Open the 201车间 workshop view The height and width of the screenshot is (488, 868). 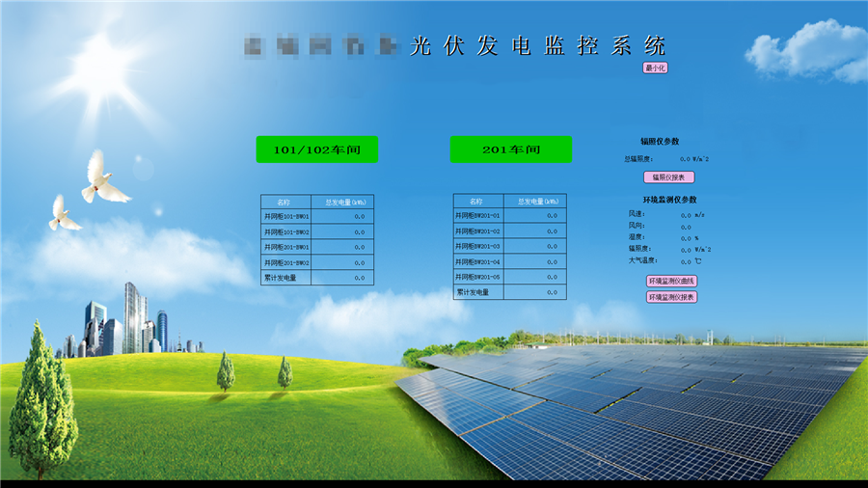pyautogui.click(x=510, y=149)
